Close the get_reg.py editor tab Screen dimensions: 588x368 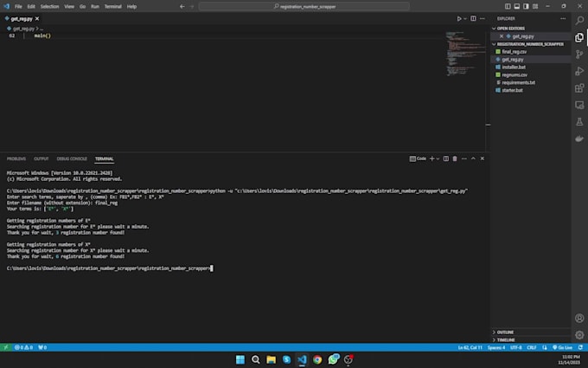[37, 19]
